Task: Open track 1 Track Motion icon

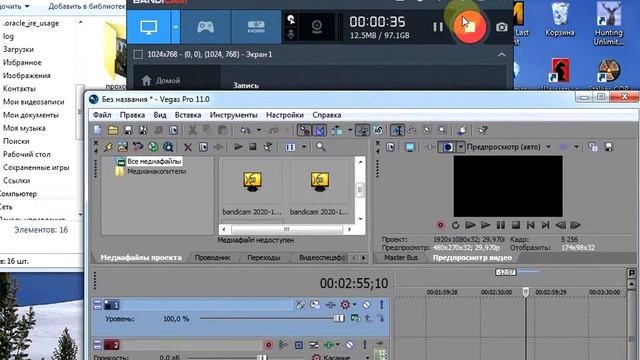Action: point(315,304)
